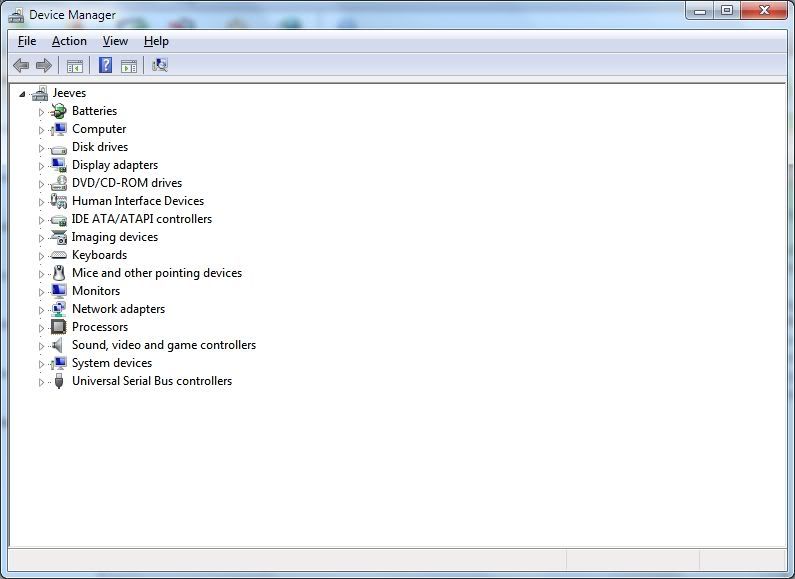795x579 pixels.
Task: Expand the Universal Serial Bus controllers arrow
Action: pyautogui.click(x=42, y=382)
